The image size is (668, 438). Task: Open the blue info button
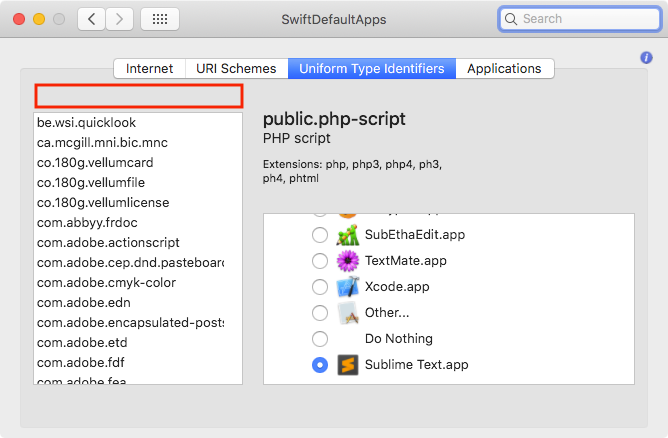point(646,58)
